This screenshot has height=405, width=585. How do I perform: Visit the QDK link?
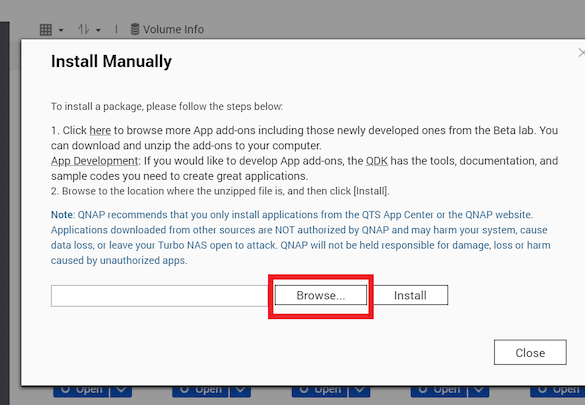pos(376,161)
